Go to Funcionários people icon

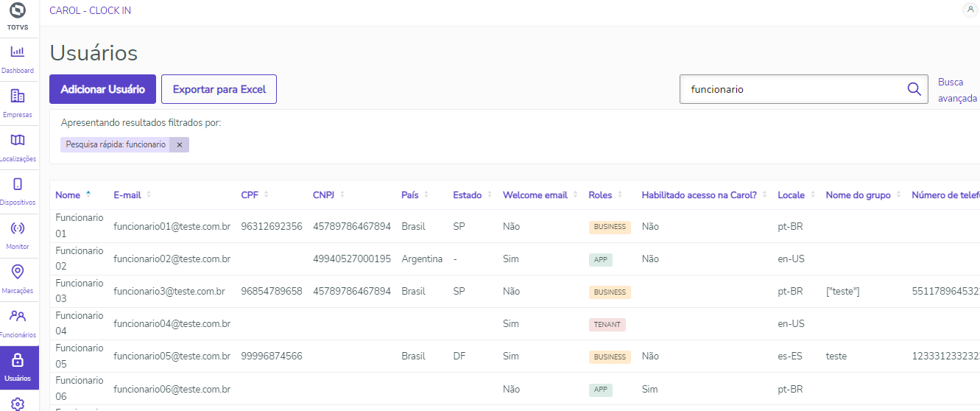(18, 317)
